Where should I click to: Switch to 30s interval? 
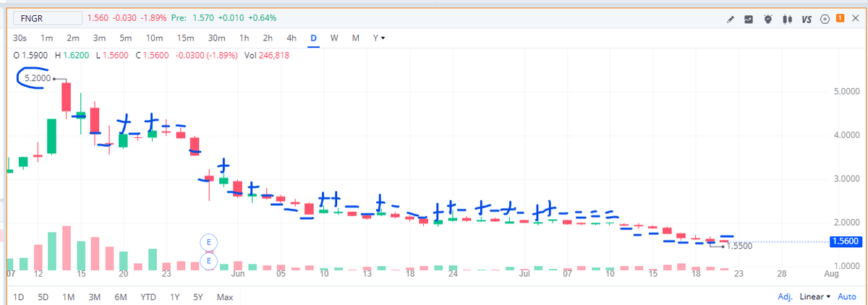(20, 38)
